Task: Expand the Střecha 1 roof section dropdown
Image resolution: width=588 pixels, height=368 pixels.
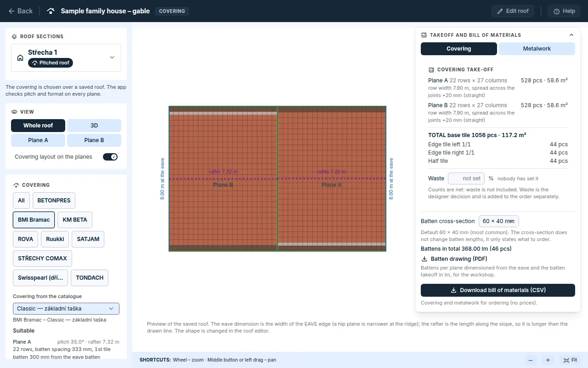Action: click(x=66, y=57)
